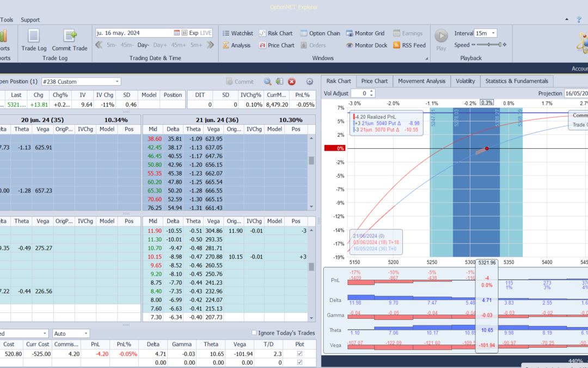Click the red 0% marker on the chart axis
The height and width of the screenshot is (368, 588).
(x=335, y=148)
